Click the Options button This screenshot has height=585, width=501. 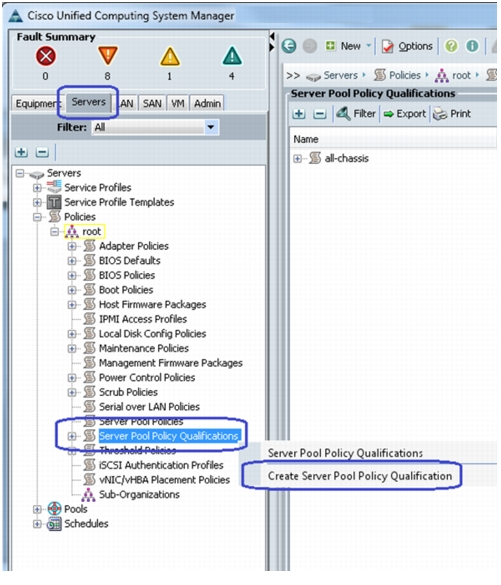click(407, 46)
